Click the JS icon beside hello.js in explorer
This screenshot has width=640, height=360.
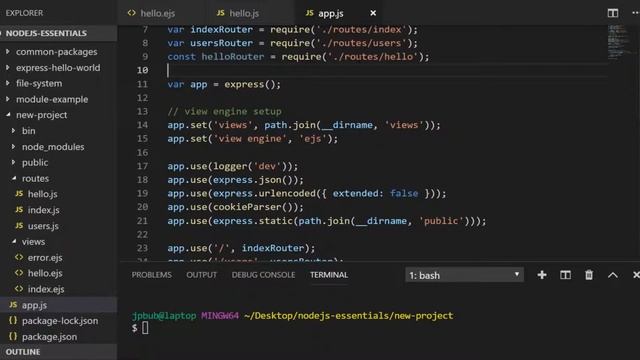[x=19, y=193]
